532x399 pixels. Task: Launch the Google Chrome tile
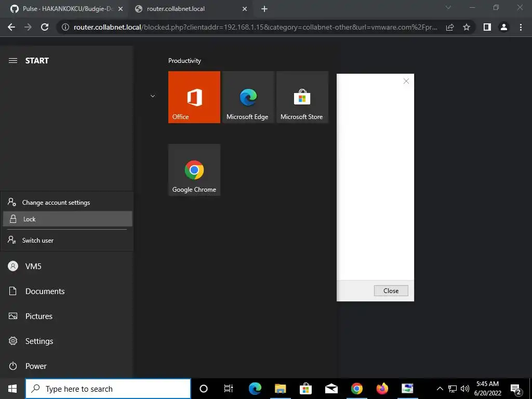coord(194,170)
